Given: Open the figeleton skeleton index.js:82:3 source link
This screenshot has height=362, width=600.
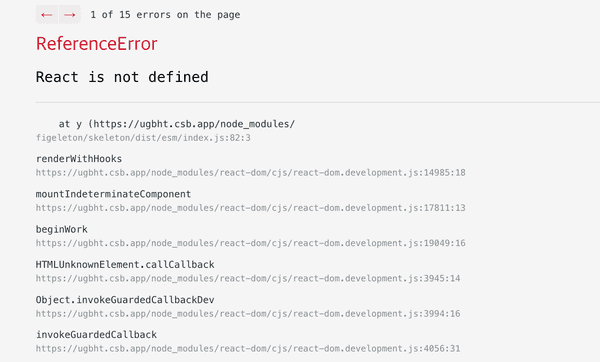Looking at the screenshot, I should pyautogui.click(x=143, y=138).
